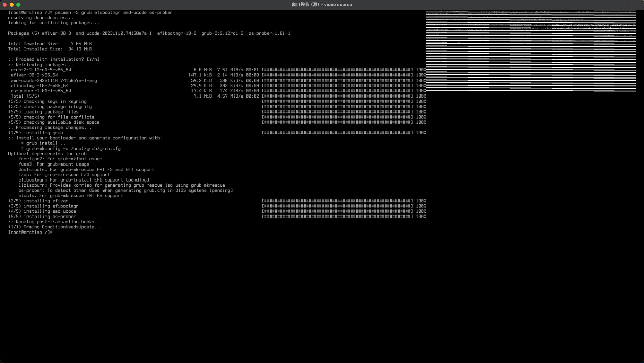Click ':: Running post-transaction hooks...' line
The width and height of the screenshot is (644, 363).
(x=55, y=222)
